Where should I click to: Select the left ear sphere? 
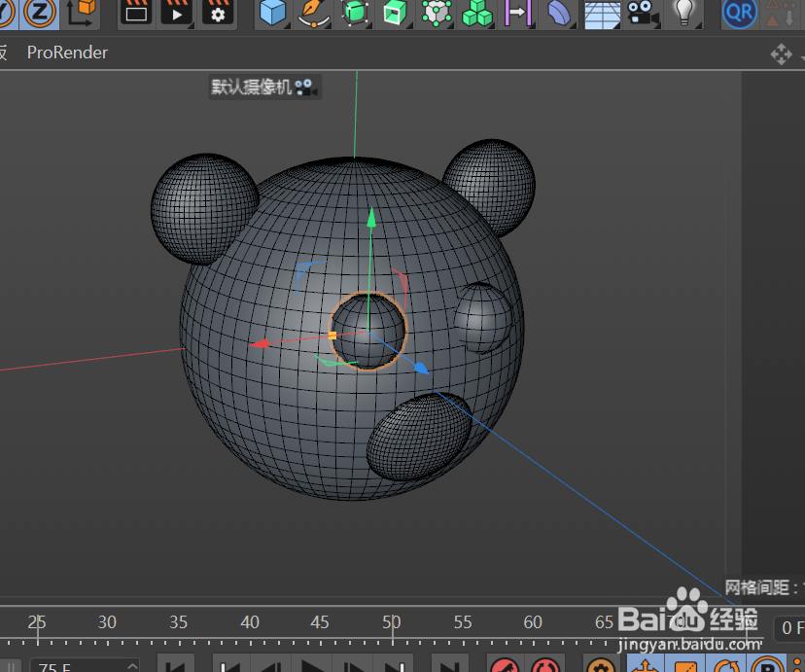[x=204, y=208]
